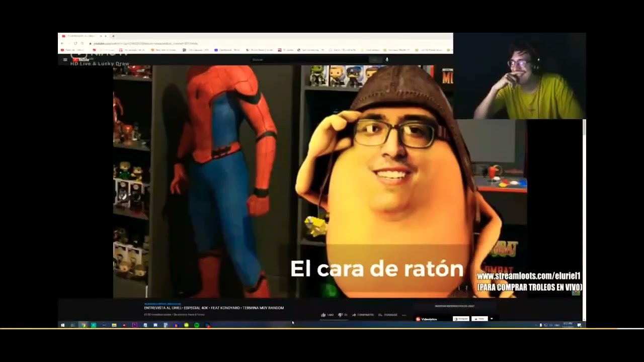Image resolution: width=644 pixels, height=362 pixels.
Task: Click the first bookmark in bookmarks bar
Action: pos(72,50)
